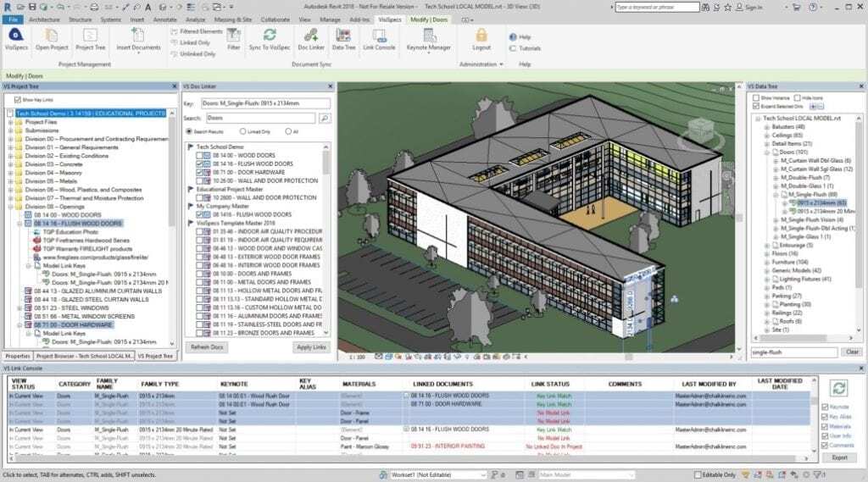Click the Text tool 'A' icon
Image resolution: width=868 pixels, height=482 pixels.
[147, 7]
